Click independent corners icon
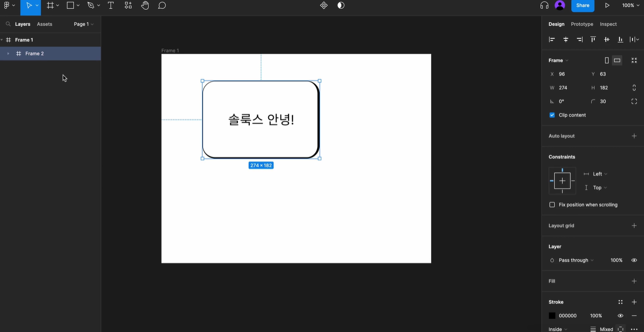Viewport: 644px width, 332px height. click(x=634, y=101)
